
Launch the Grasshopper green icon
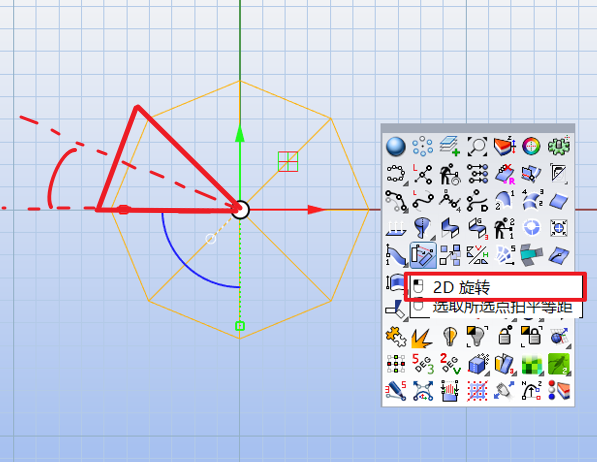(x=559, y=364)
